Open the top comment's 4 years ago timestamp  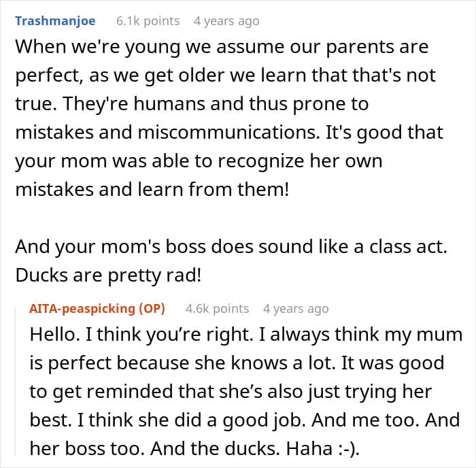(226, 21)
